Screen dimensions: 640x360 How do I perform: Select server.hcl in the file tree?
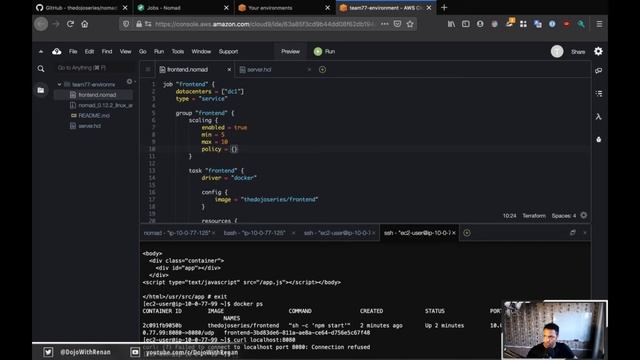[x=89, y=126]
